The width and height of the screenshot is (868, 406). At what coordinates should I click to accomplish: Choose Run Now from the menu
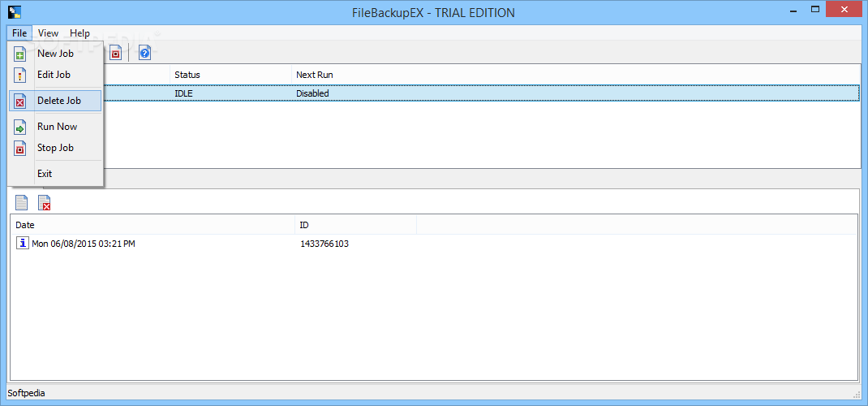(x=57, y=127)
